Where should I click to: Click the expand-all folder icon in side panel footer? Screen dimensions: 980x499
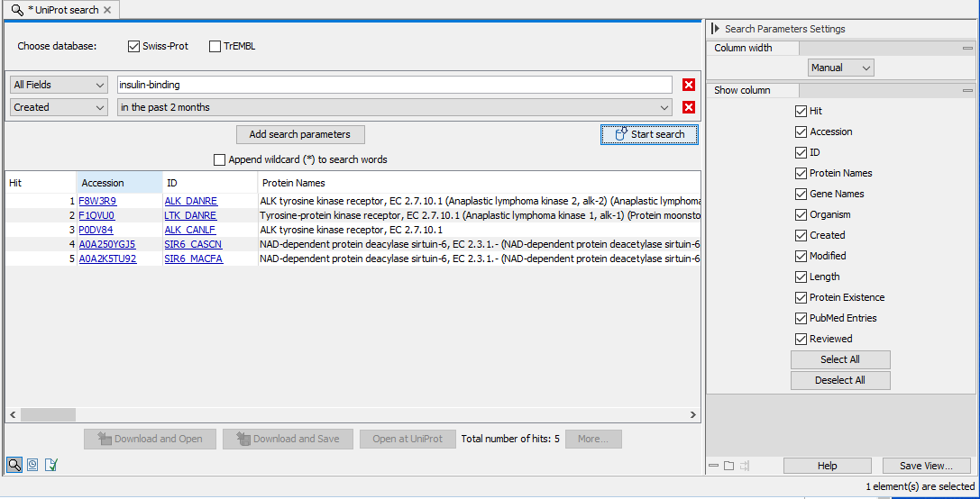click(729, 466)
